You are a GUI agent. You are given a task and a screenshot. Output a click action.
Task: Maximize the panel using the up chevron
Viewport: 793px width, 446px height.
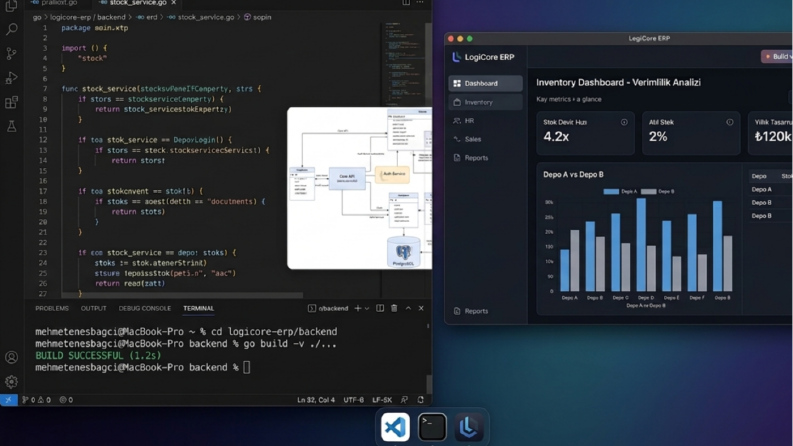408,308
